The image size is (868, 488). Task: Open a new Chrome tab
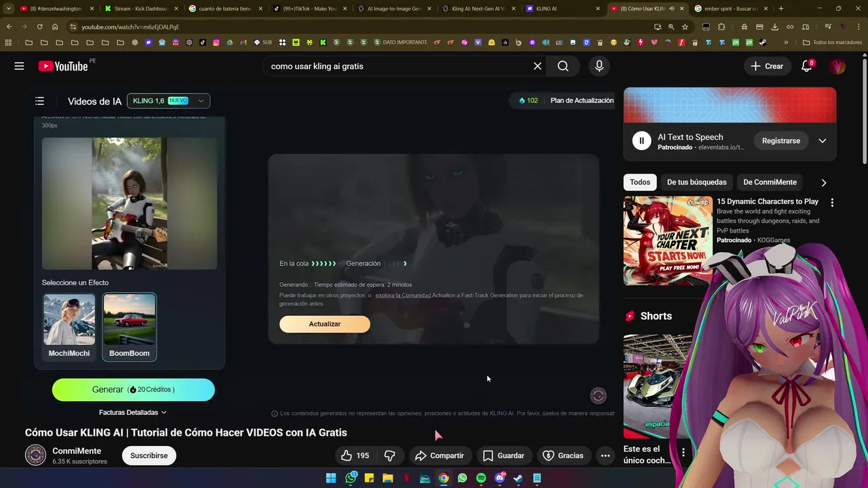coord(781,8)
